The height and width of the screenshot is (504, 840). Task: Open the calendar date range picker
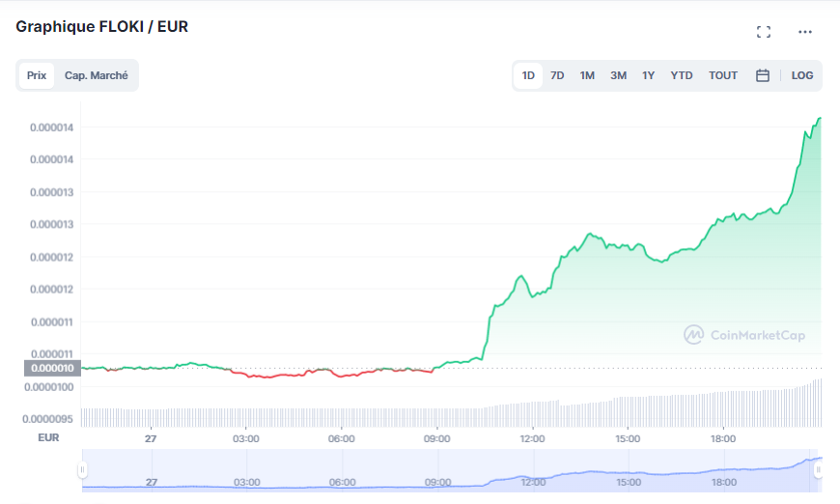pyautogui.click(x=763, y=75)
